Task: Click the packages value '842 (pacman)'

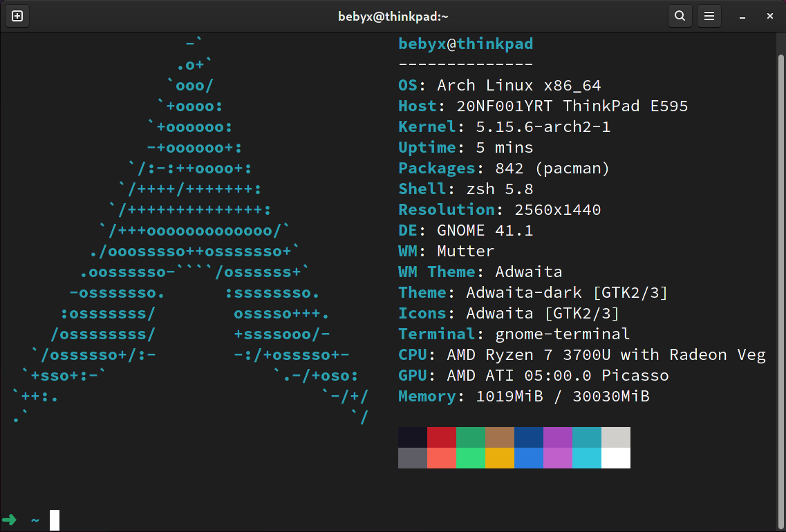Action: [x=552, y=169]
